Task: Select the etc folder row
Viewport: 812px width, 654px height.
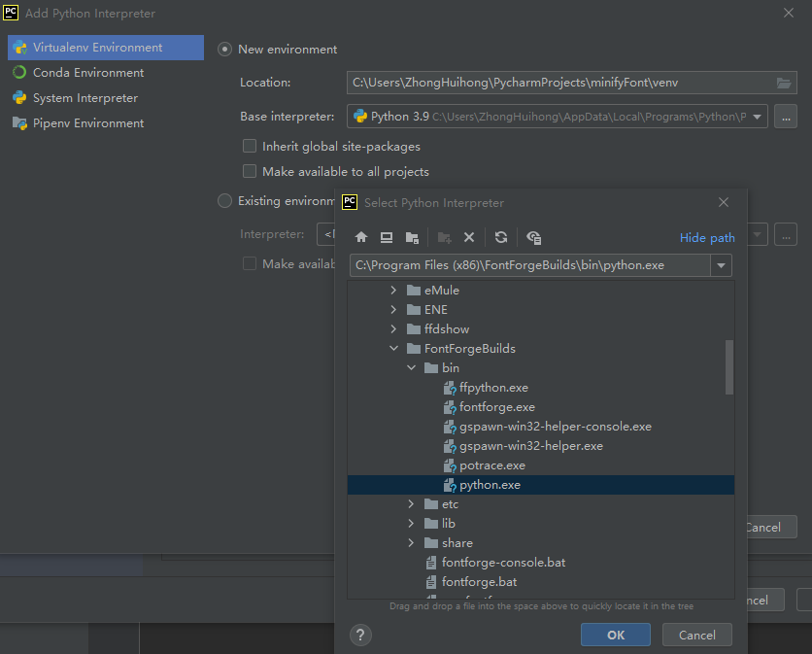Action: click(x=541, y=504)
